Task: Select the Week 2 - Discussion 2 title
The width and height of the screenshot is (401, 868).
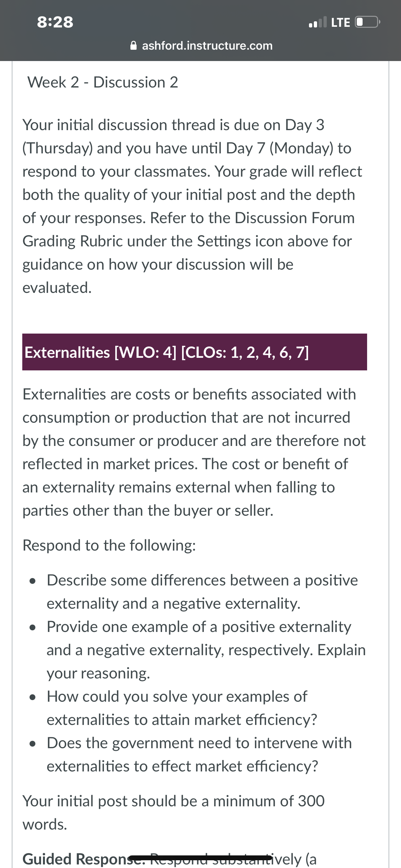Action: 103,83
